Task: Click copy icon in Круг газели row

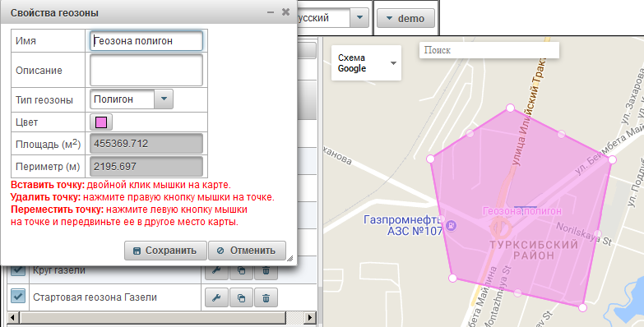Action: [241, 272]
